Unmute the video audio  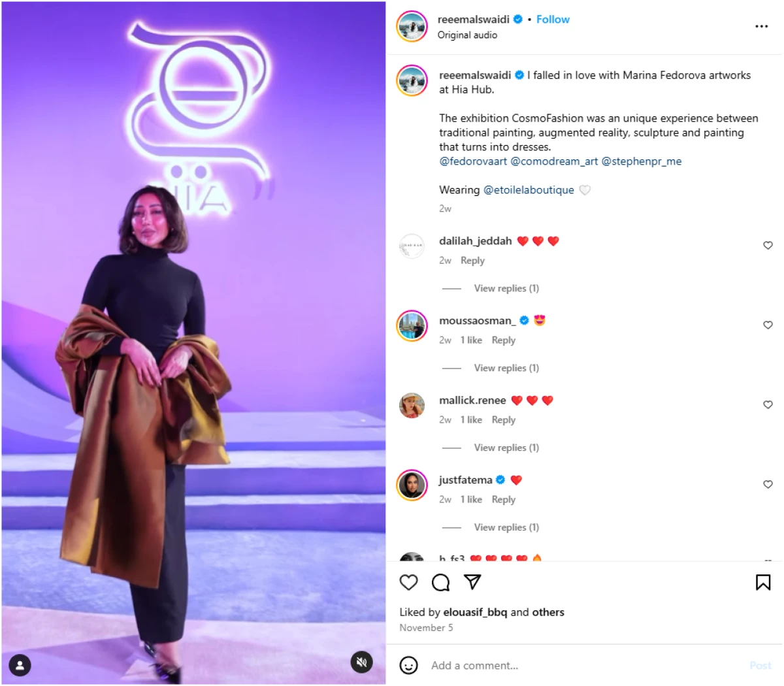click(x=361, y=662)
